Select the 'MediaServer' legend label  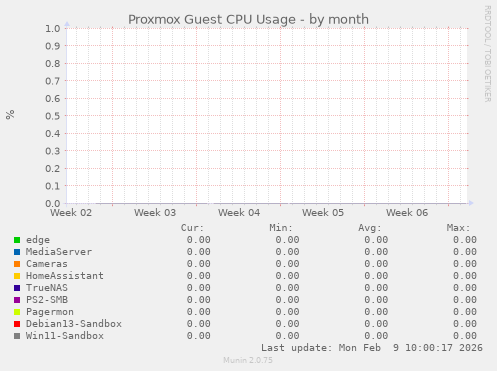click(59, 252)
